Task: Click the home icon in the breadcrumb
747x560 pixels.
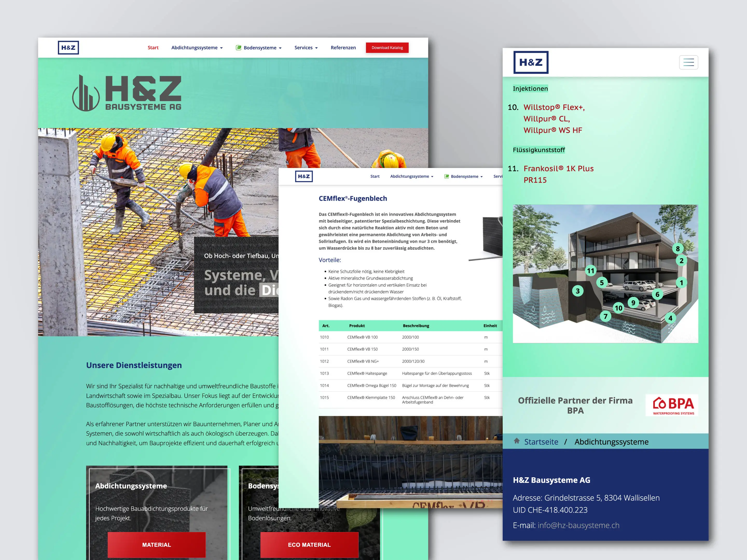Action: coord(516,441)
